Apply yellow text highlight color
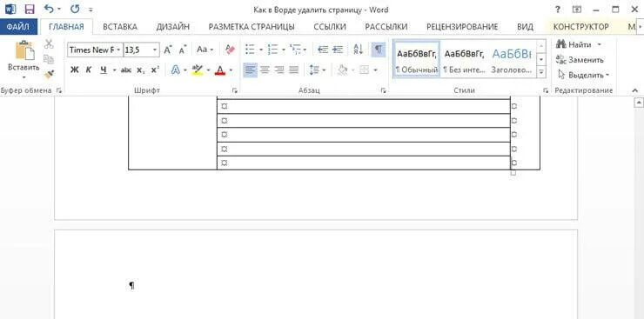Screen dimensions: 644x319 (198, 70)
